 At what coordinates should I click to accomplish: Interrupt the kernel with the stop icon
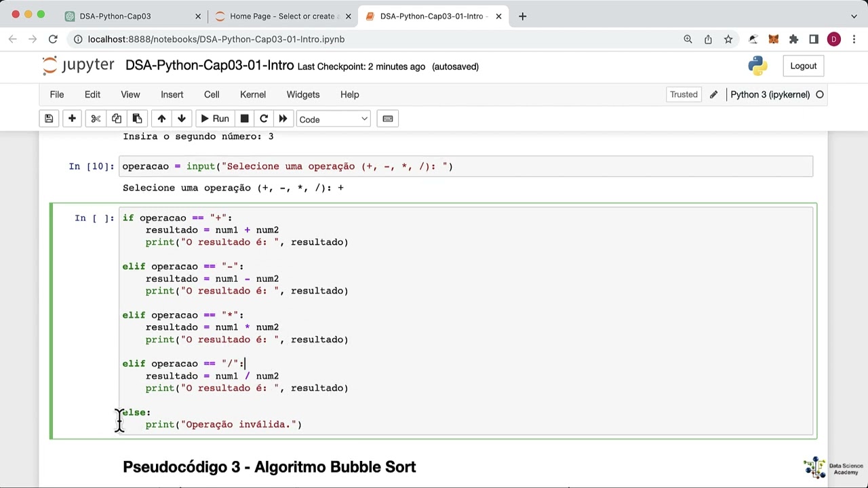click(x=244, y=119)
